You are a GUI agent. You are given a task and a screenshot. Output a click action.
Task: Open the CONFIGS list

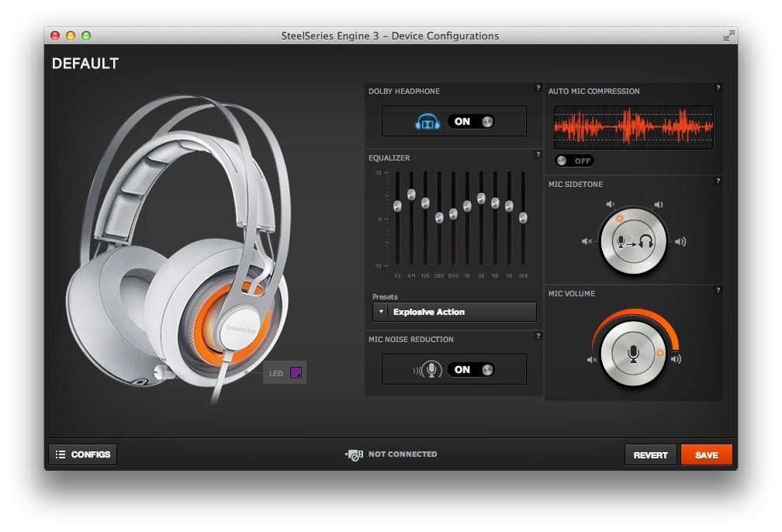coord(83,454)
